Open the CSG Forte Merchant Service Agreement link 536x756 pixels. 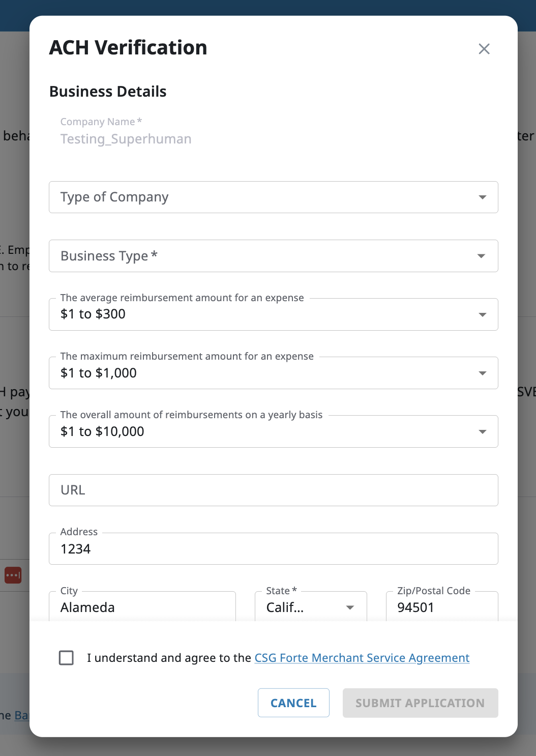coord(362,658)
